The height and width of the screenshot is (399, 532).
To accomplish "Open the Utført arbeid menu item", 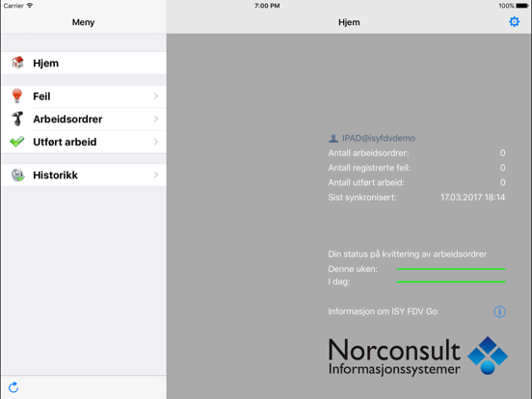I will 84,142.
